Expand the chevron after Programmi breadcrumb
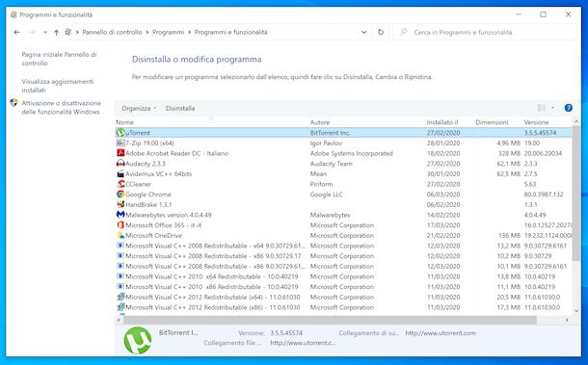The height and width of the screenshot is (365, 588). coord(189,32)
